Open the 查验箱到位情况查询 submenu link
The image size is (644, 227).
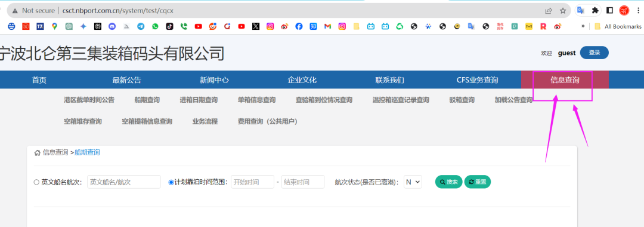(324, 100)
